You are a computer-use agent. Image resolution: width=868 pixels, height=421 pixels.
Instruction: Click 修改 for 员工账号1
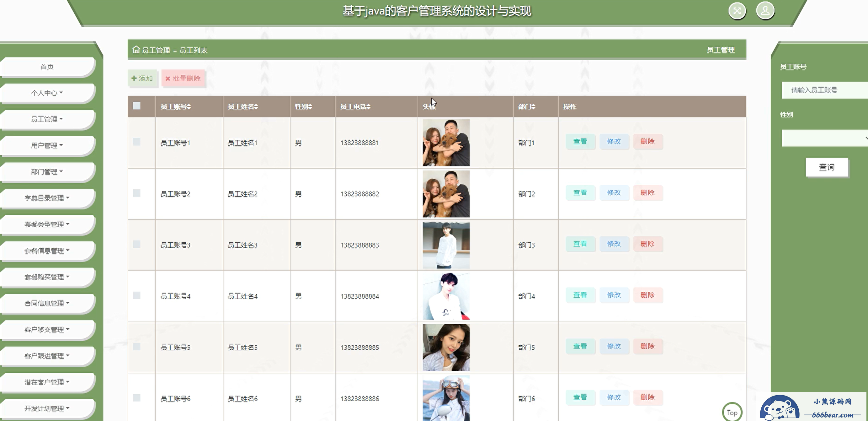tap(614, 141)
